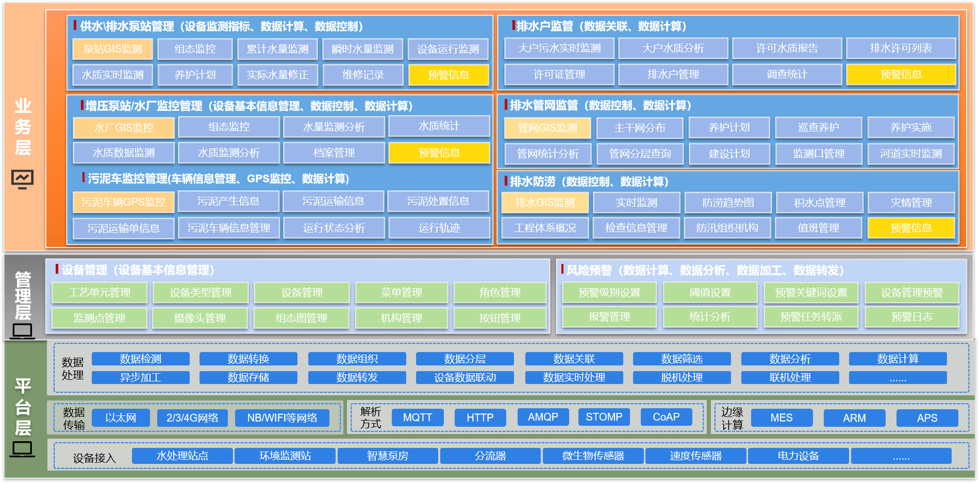Click the laptop icon under 平台层
The width and height of the screenshot is (980, 484).
point(22,449)
